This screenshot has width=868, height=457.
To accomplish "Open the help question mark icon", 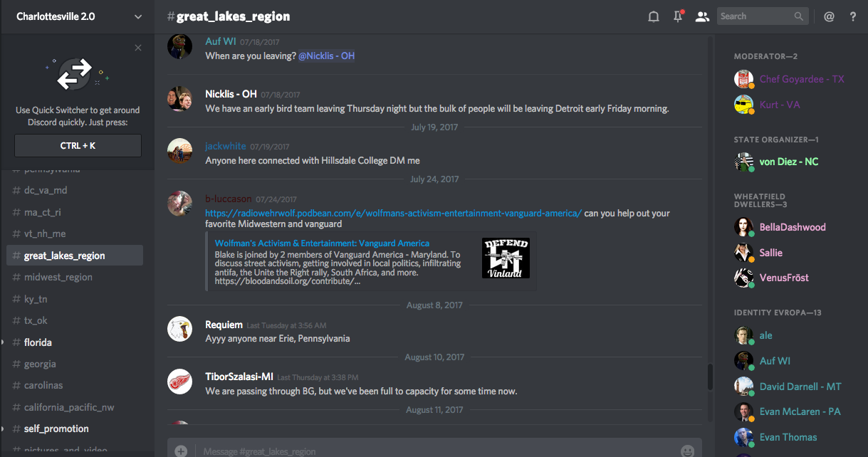I will [852, 16].
